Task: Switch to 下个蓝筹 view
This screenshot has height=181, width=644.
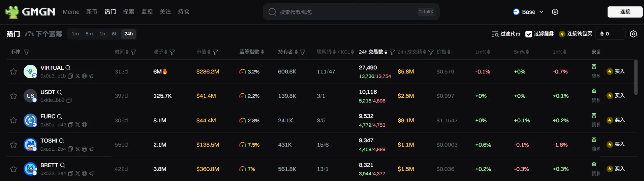Action: 44,34
